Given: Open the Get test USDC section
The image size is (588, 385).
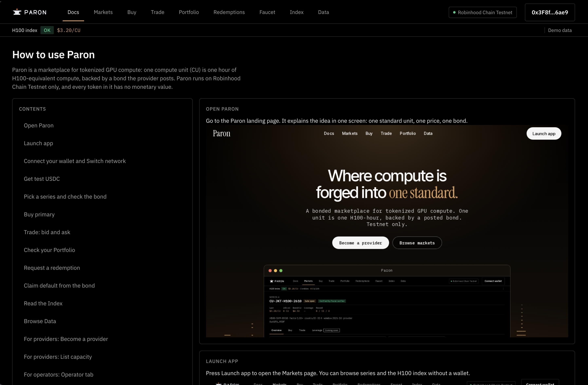Looking at the screenshot, I should click(42, 179).
